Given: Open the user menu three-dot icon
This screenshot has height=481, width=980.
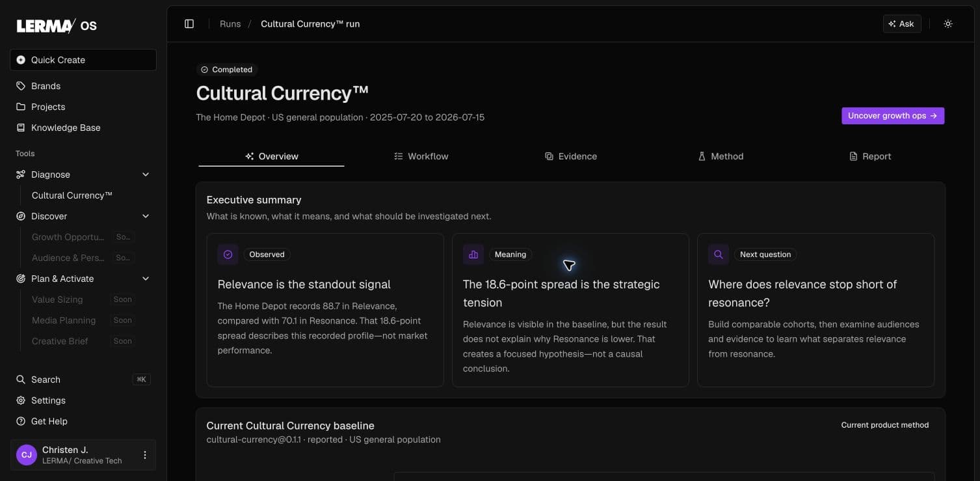Looking at the screenshot, I should (145, 455).
